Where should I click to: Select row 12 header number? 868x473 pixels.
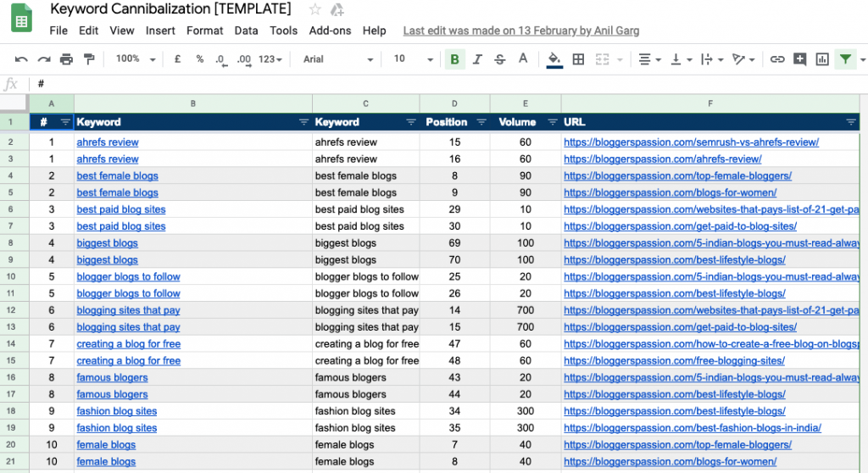[x=11, y=310]
